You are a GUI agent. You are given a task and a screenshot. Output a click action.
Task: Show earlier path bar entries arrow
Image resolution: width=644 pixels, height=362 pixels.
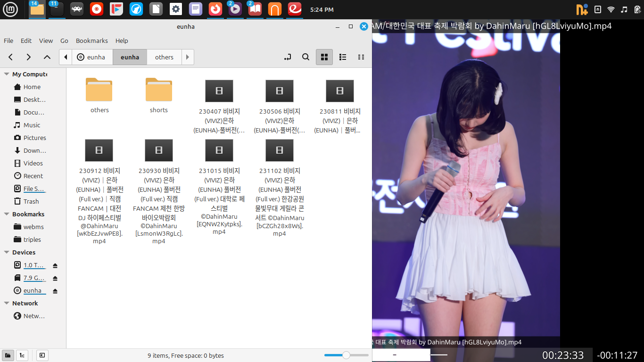click(x=66, y=57)
